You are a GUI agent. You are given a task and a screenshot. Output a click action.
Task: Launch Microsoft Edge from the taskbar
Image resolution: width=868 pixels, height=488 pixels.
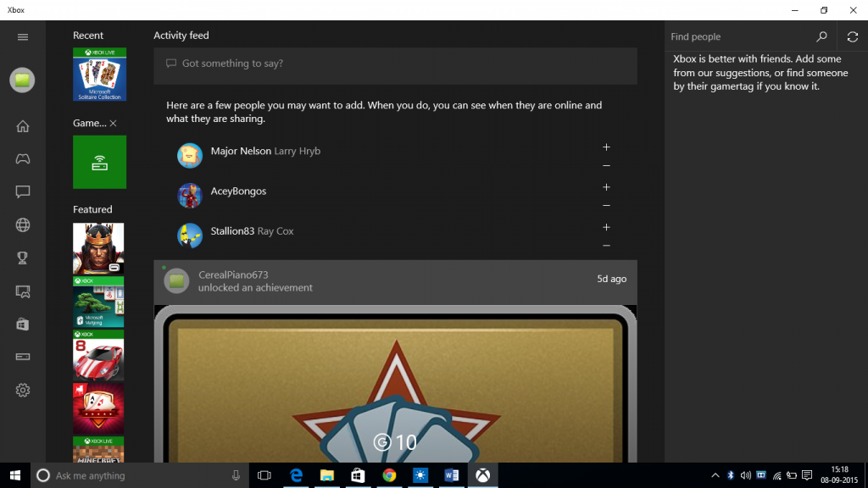(x=296, y=475)
